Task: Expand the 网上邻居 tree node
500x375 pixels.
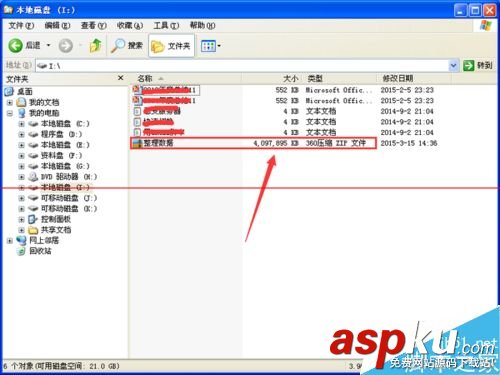Action: pyautogui.click(x=10, y=240)
